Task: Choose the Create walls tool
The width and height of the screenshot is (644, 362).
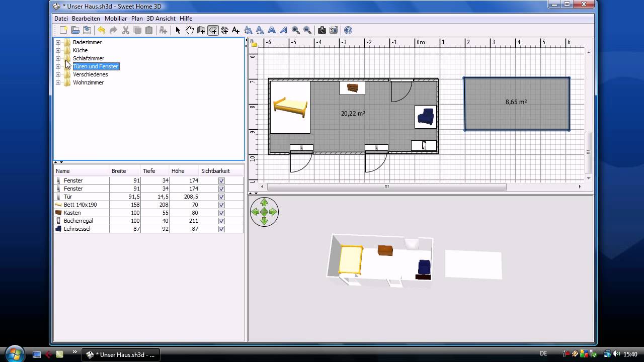Action: click(x=201, y=30)
